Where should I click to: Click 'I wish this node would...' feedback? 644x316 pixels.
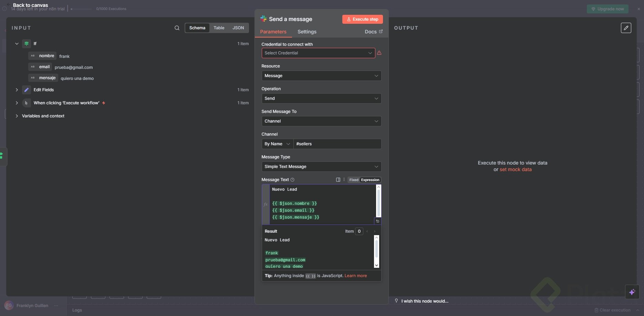point(425,301)
